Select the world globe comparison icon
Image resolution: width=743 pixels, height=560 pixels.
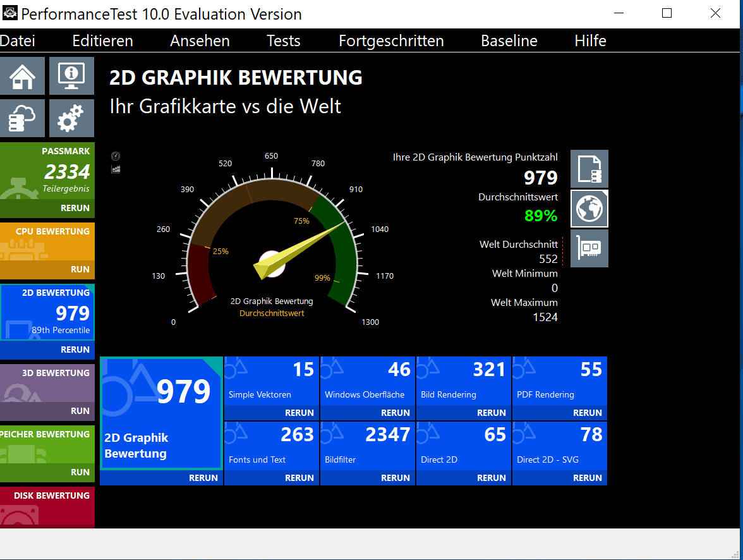coord(589,209)
